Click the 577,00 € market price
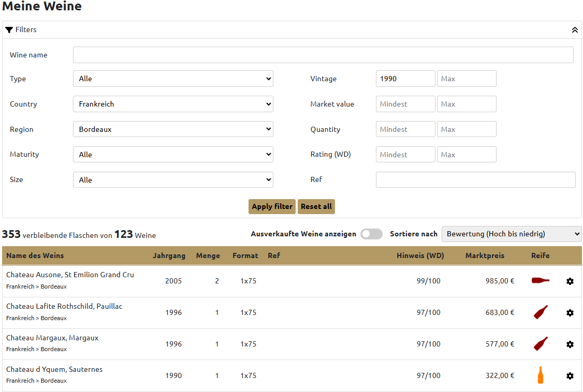The width and height of the screenshot is (583, 392). click(500, 344)
